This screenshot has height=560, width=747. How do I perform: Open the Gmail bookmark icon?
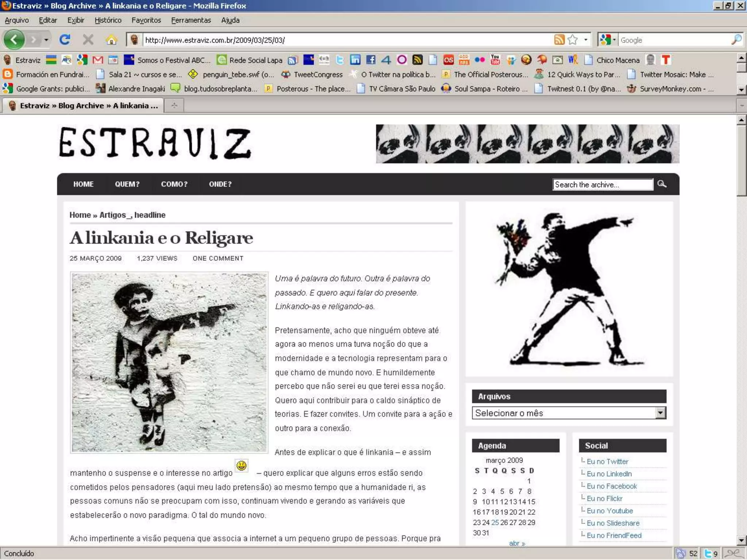pos(97,60)
